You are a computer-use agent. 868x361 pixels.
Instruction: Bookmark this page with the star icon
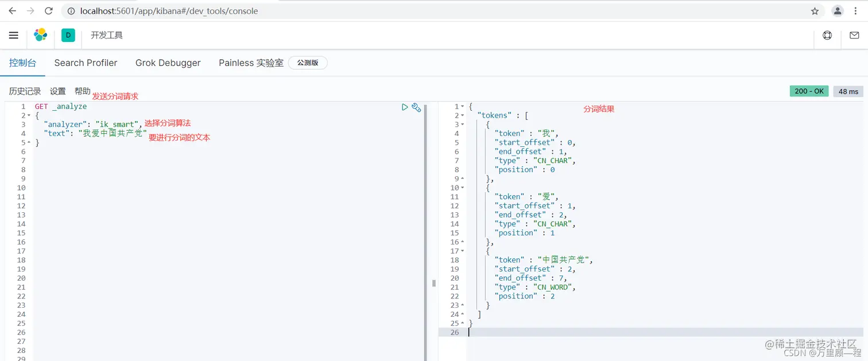point(815,11)
